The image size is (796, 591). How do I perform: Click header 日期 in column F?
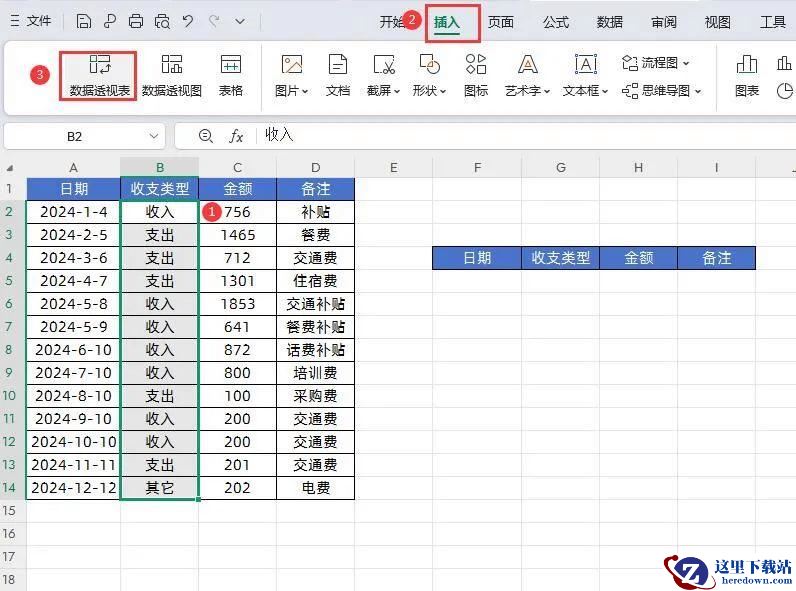[x=477, y=258]
